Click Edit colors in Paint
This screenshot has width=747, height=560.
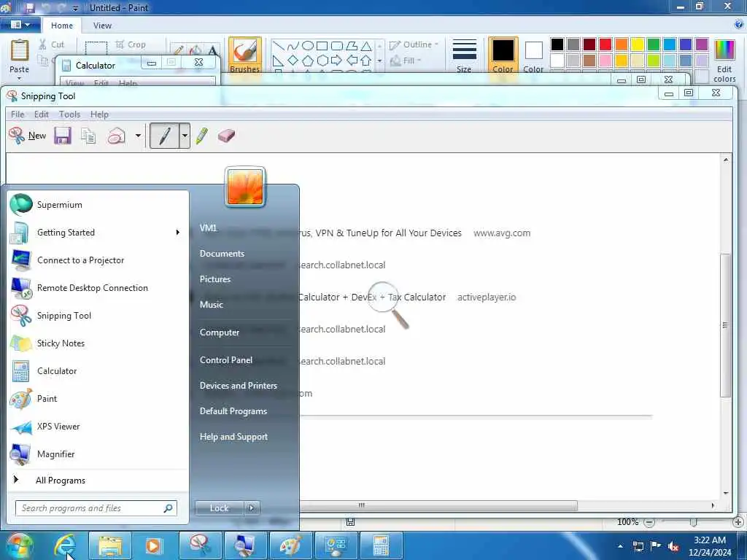pyautogui.click(x=724, y=60)
